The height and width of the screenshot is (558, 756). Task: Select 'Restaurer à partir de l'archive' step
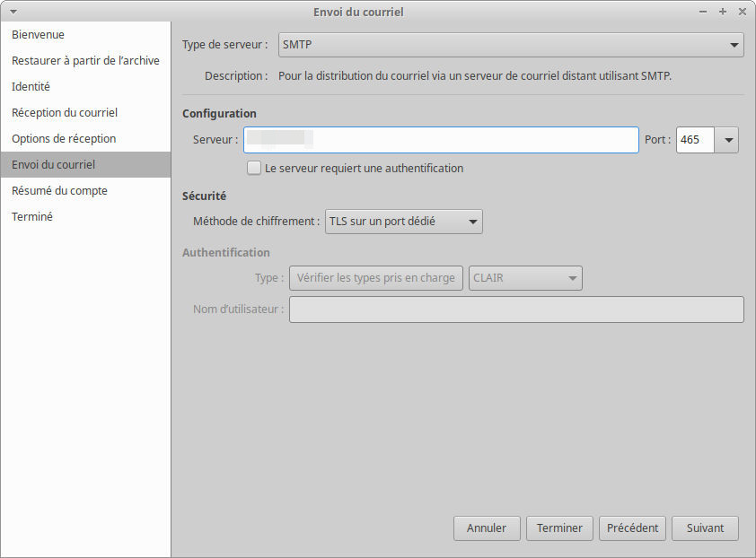coord(85,61)
